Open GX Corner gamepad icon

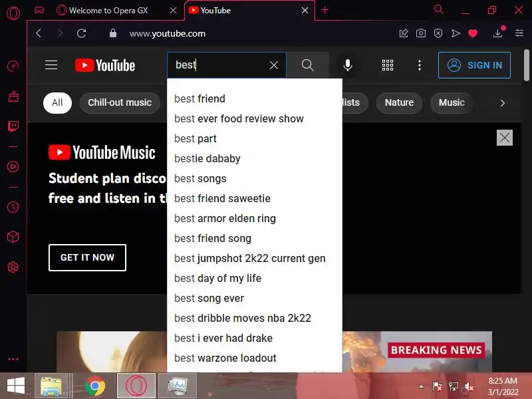coord(39,10)
